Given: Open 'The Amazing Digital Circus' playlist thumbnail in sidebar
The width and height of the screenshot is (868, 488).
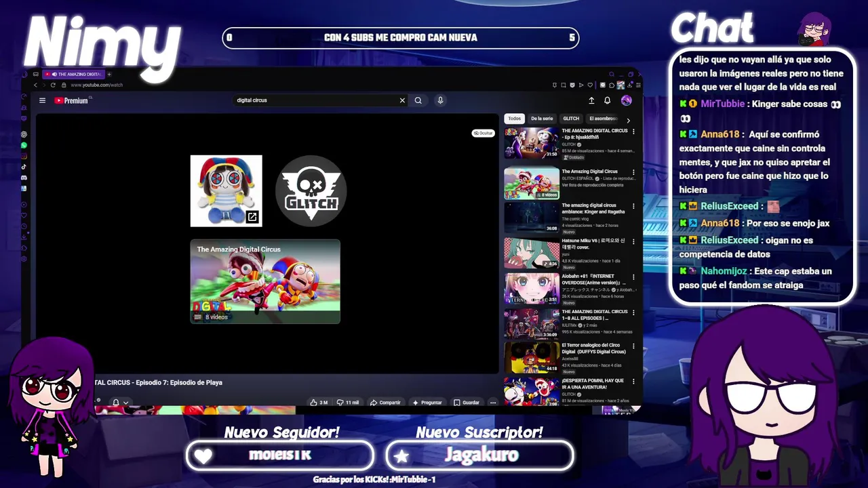Looking at the screenshot, I should point(532,183).
